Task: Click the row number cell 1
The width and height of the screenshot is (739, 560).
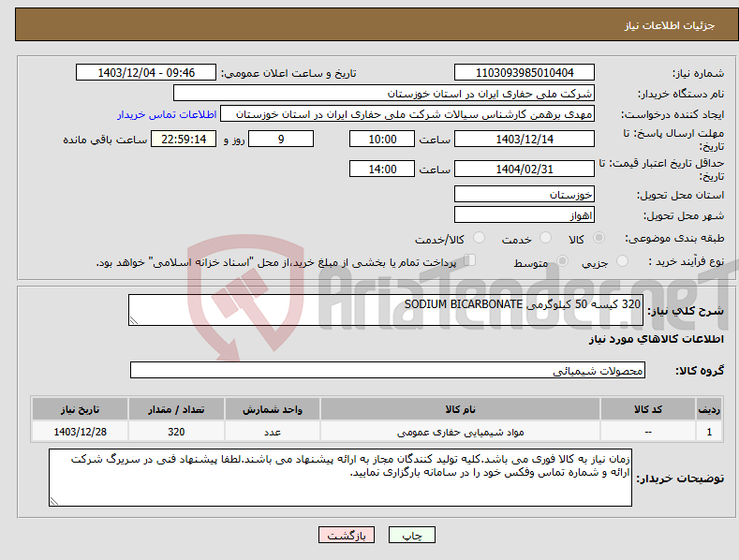Action: 709,432
